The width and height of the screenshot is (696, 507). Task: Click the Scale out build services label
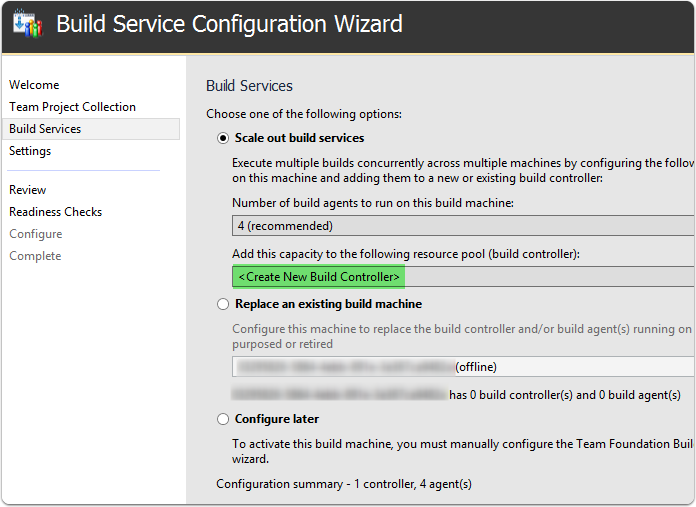(299, 138)
